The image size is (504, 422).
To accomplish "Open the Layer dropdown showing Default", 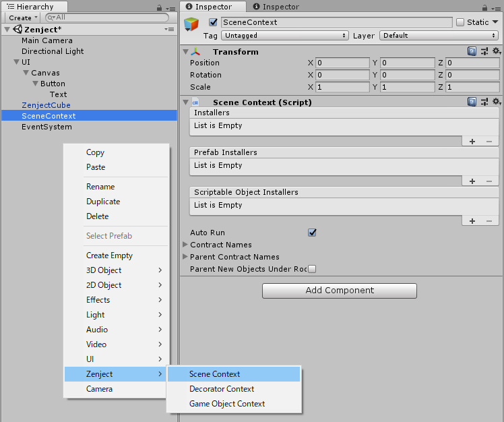I will [x=439, y=35].
